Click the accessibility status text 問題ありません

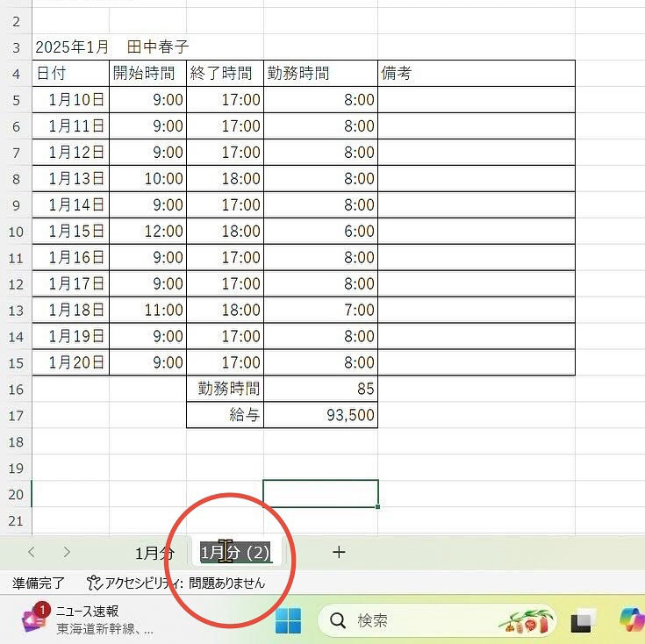226,583
